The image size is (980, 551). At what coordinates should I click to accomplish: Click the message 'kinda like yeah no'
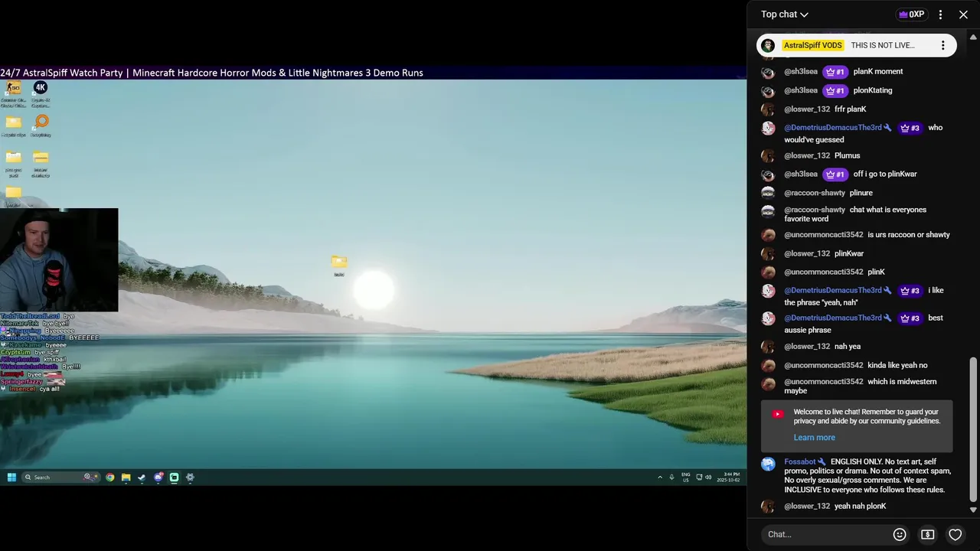[897, 366]
